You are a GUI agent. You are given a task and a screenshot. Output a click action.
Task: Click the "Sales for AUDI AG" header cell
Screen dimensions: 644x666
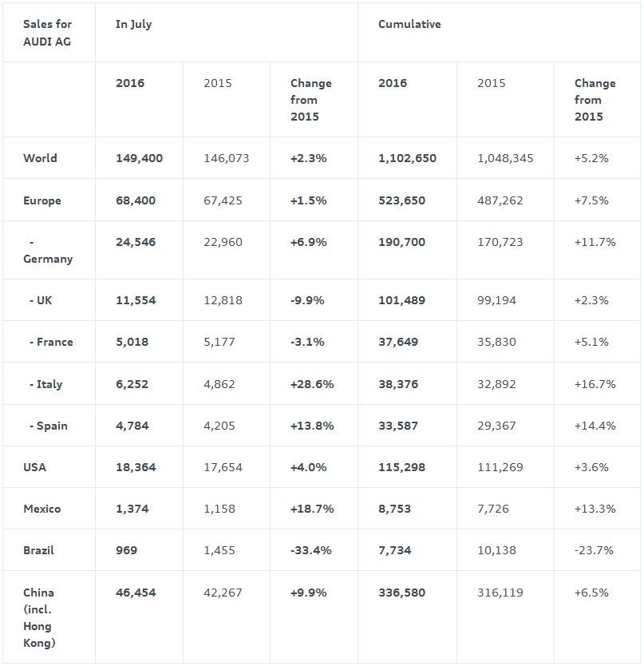tap(47, 33)
